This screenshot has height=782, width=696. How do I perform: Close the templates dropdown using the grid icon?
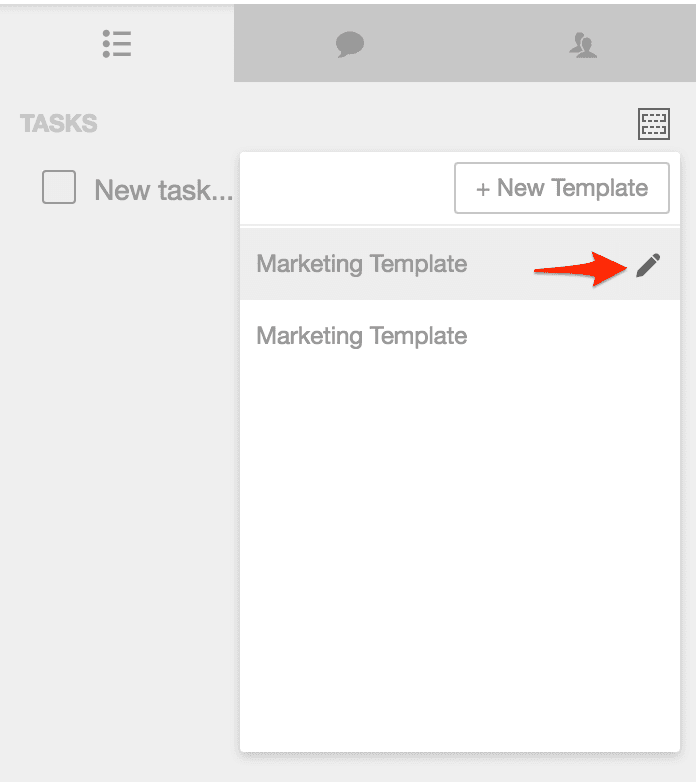tap(654, 124)
